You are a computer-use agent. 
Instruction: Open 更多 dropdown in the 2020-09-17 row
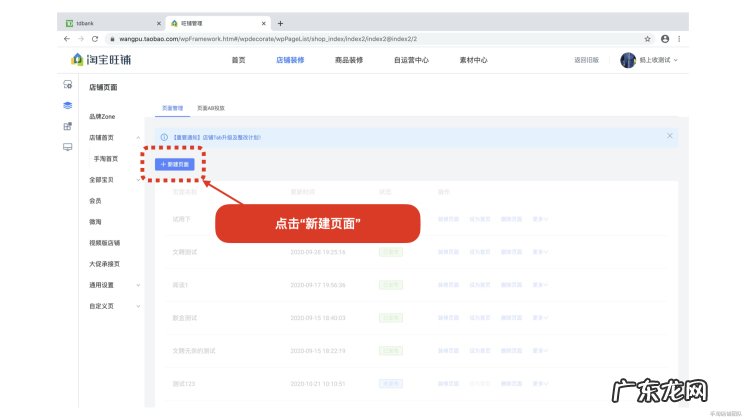pos(540,284)
